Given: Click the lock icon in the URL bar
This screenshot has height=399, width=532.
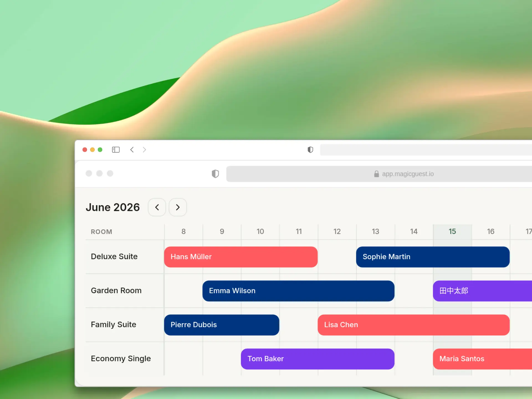Looking at the screenshot, I should coord(376,174).
